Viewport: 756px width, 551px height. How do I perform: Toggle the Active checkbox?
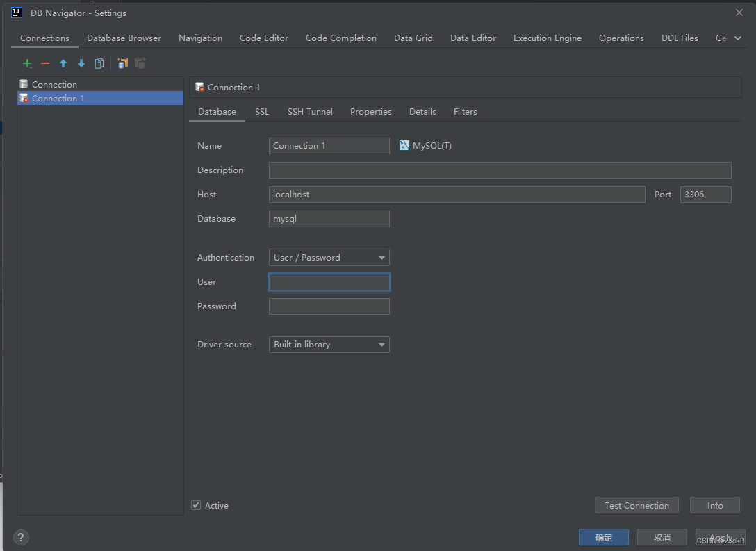click(x=196, y=505)
